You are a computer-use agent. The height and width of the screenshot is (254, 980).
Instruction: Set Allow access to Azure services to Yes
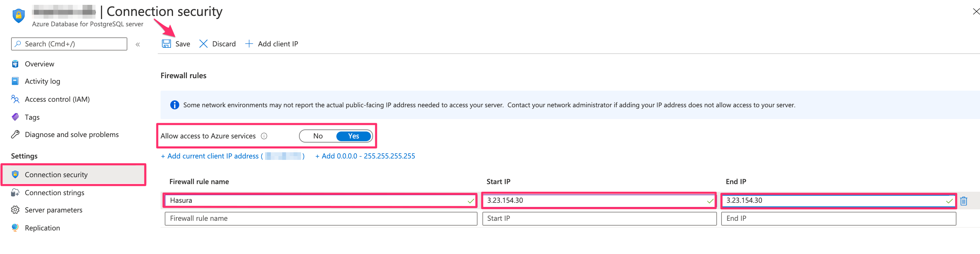(x=353, y=136)
